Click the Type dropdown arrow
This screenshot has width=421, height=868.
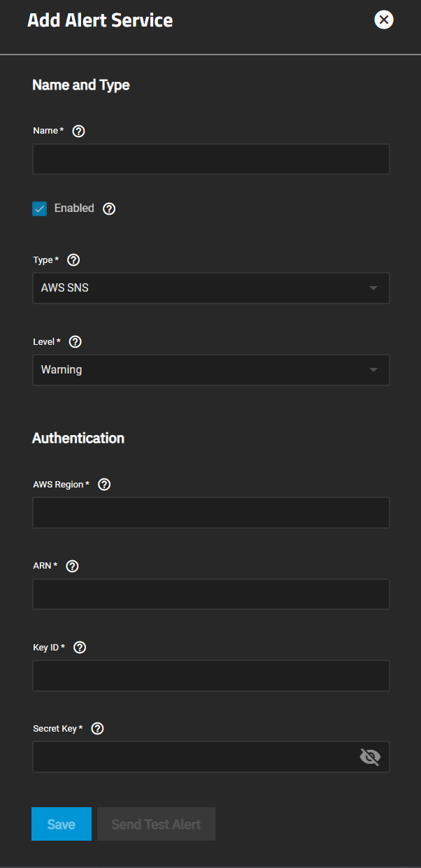[x=373, y=288]
